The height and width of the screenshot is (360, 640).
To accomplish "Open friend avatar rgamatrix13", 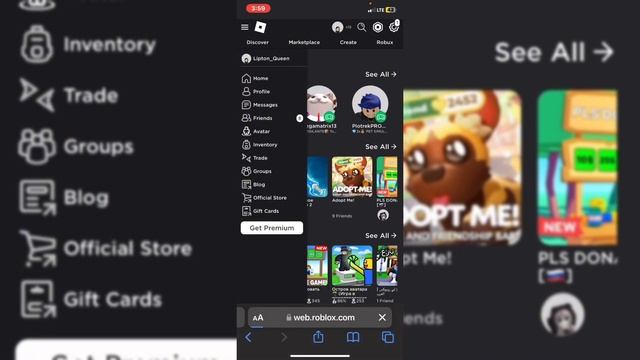I will pos(322,104).
